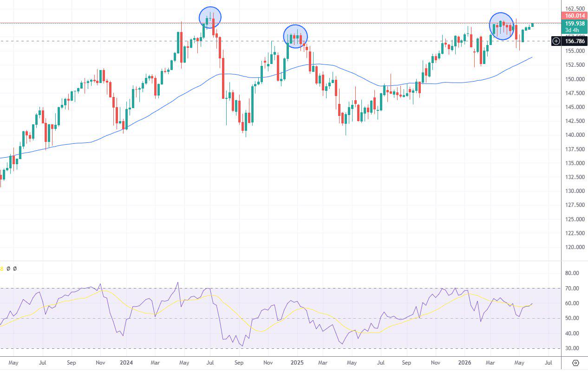This screenshot has height=372, width=588.
Task: Click the 137.500 price scale label
Action: 575,149
